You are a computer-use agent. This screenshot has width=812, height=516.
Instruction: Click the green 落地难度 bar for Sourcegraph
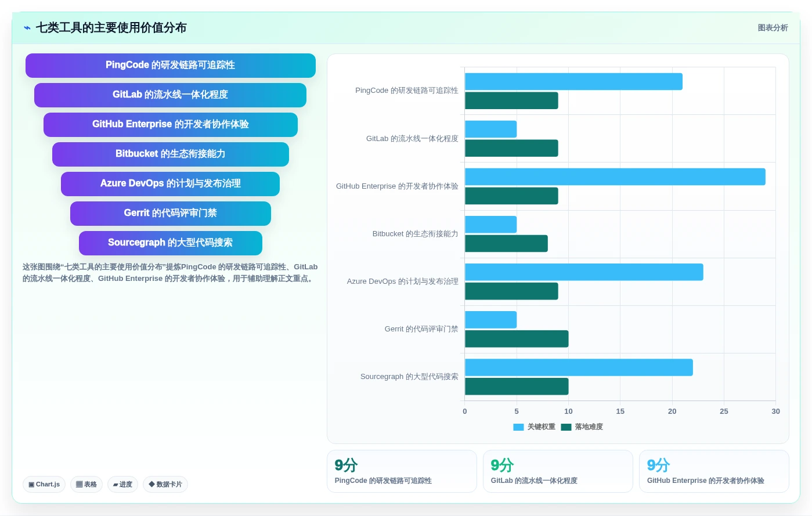[x=517, y=387]
